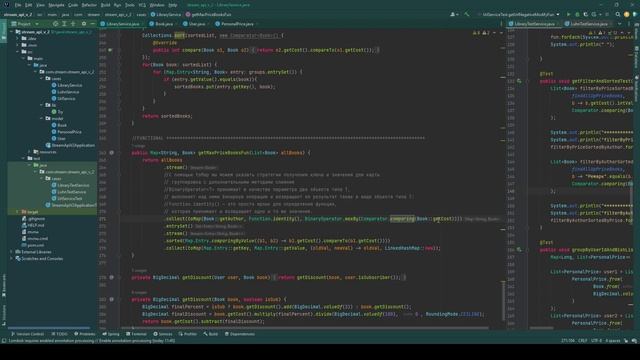Click the getMaxPriceBooksFun breadcrumb

[208, 14]
